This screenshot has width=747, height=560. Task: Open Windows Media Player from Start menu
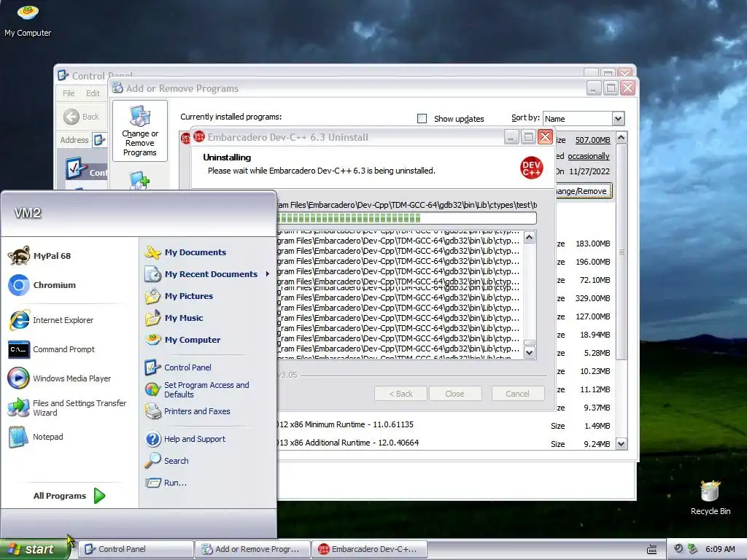point(60,378)
